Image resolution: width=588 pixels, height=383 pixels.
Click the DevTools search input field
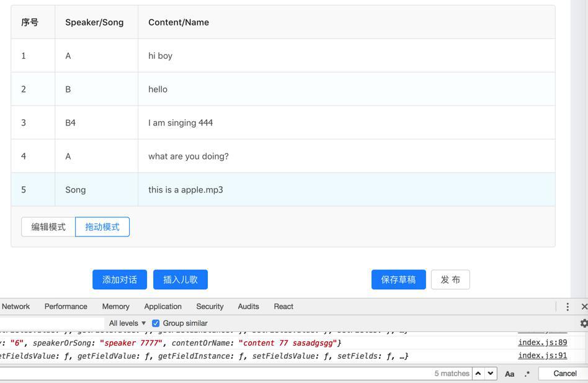click(x=217, y=374)
